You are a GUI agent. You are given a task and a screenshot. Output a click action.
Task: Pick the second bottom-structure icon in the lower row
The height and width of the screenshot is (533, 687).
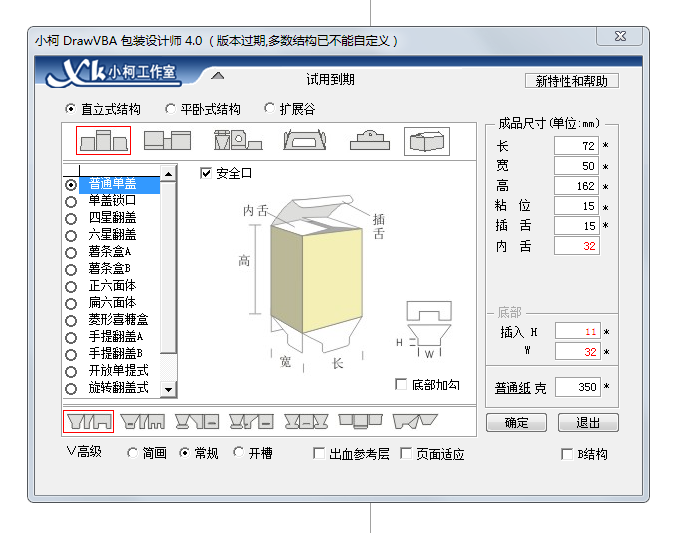coord(142,422)
